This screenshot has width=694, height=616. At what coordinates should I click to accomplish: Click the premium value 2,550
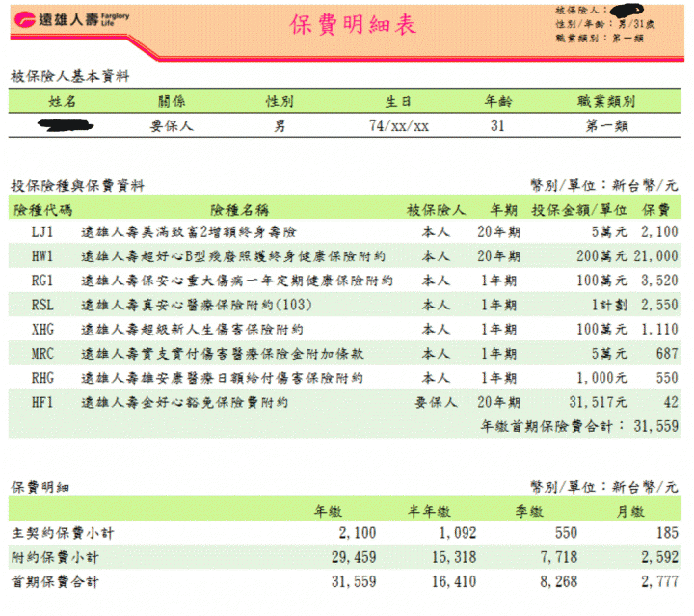pyautogui.click(x=659, y=305)
